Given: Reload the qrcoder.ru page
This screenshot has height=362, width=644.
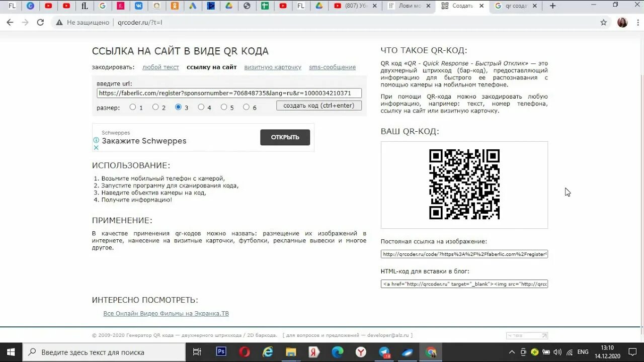Looking at the screenshot, I should point(41,23).
